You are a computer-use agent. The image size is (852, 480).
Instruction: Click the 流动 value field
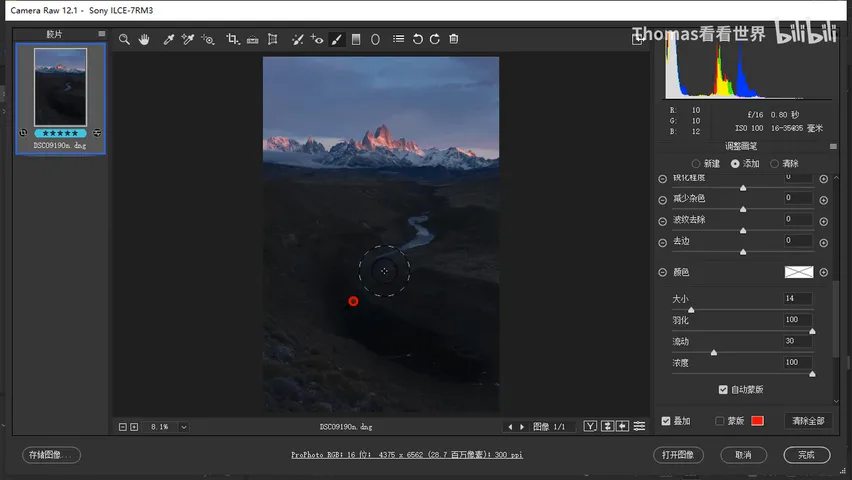point(798,341)
